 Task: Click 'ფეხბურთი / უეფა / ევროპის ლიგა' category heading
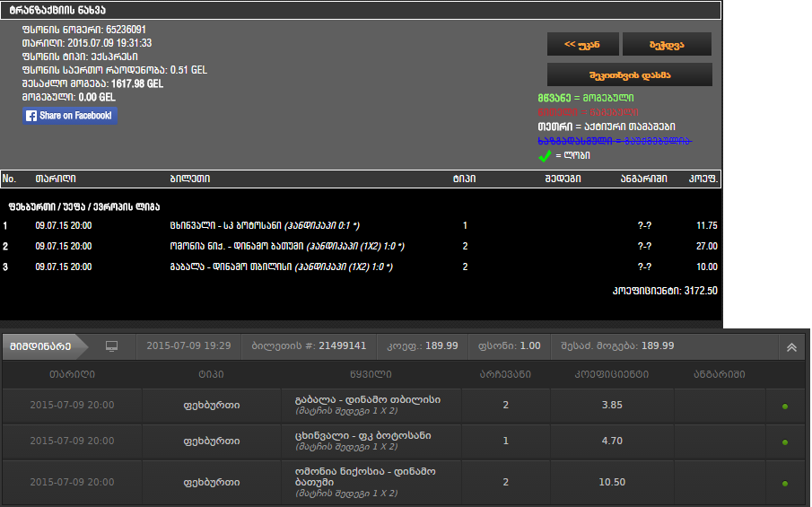click(x=84, y=206)
